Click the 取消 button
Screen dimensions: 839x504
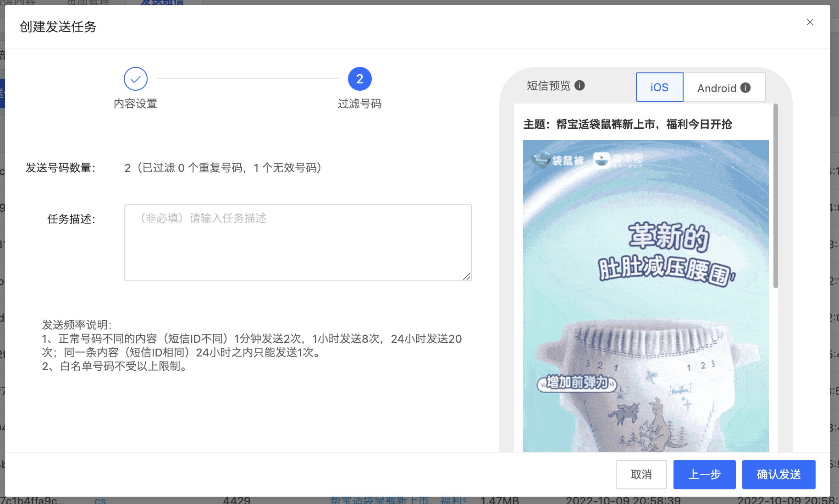tap(641, 475)
